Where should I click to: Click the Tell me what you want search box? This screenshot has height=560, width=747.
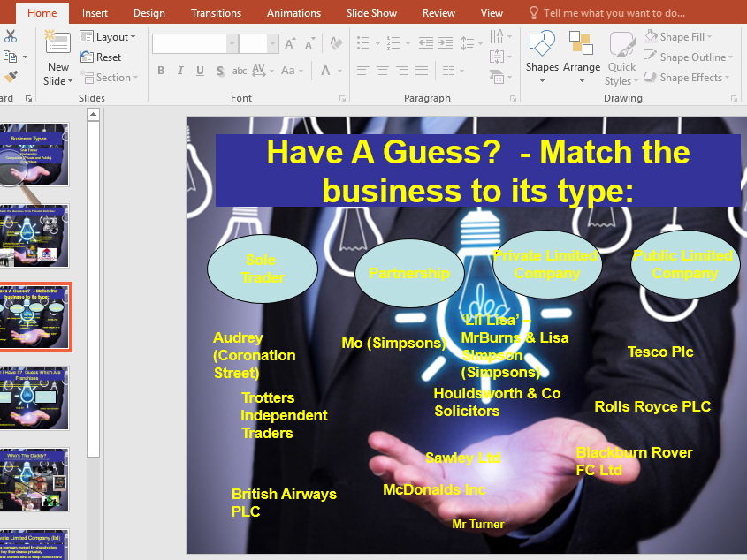click(x=607, y=13)
